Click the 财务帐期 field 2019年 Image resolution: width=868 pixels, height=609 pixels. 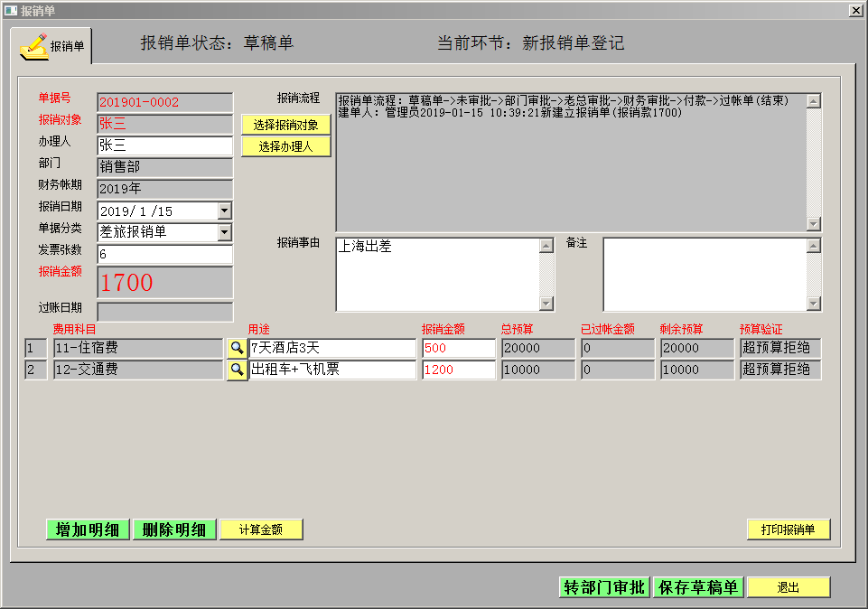tap(165, 189)
